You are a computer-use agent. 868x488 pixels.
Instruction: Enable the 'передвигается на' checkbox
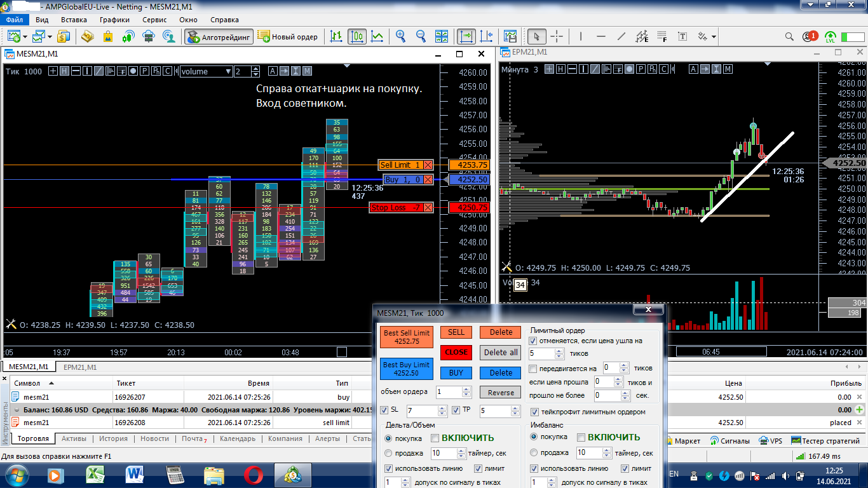532,369
